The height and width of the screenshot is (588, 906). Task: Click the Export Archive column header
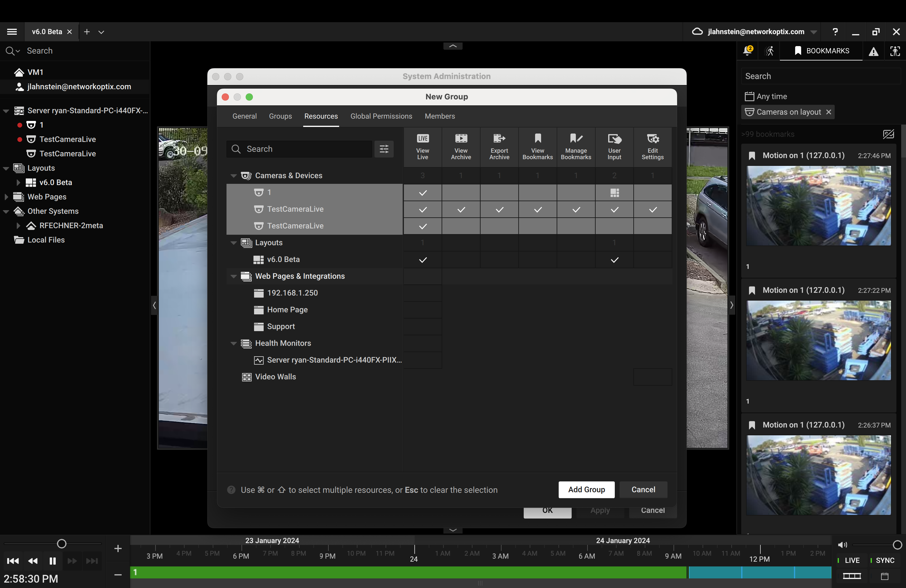(499, 147)
